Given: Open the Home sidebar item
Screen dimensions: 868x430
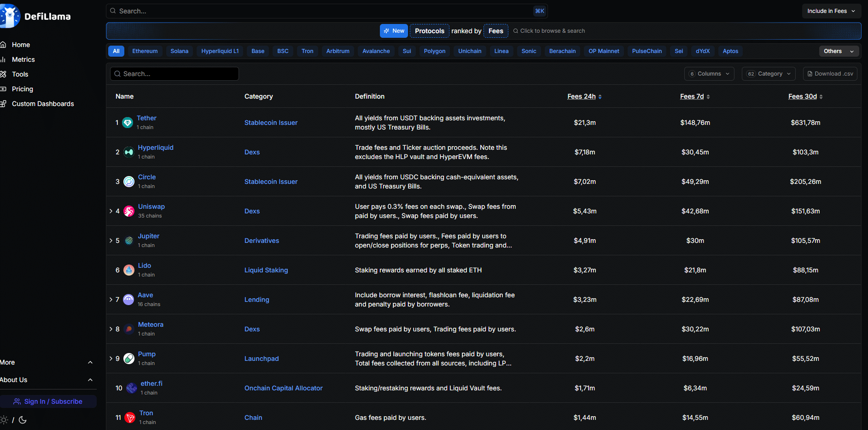Looking at the screenshot, I should click(21, 45).
